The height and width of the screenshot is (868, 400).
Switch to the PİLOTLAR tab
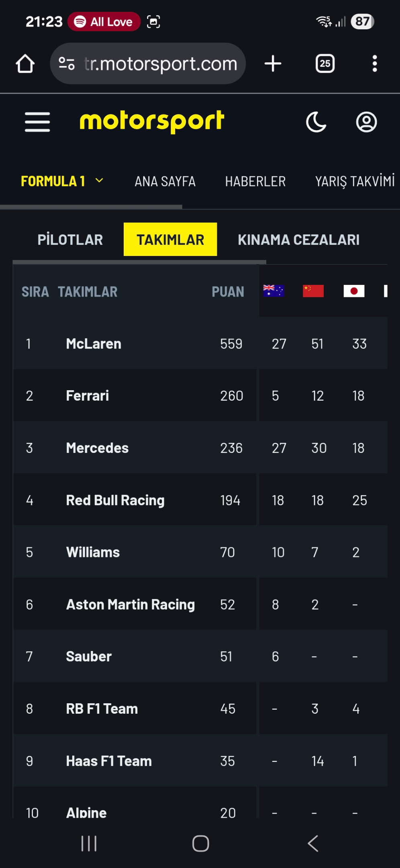click(70, 240)
